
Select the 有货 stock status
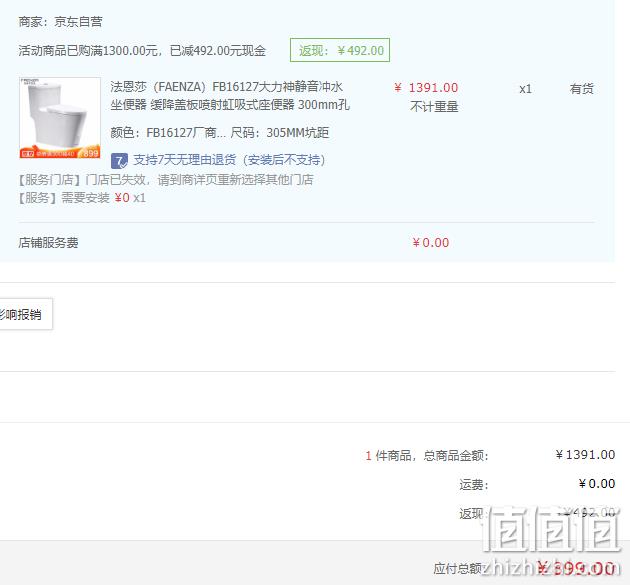pos(581,89)
